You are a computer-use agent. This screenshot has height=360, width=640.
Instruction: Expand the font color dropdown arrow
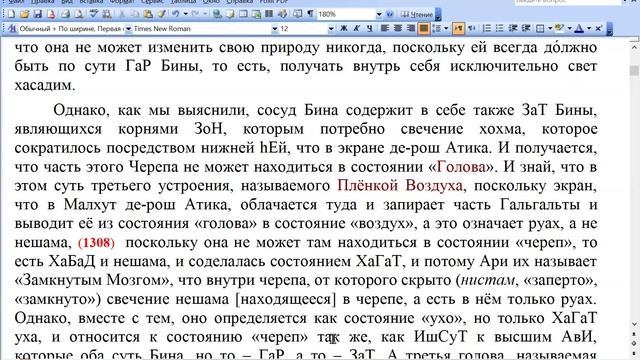[x=589, y=28]
